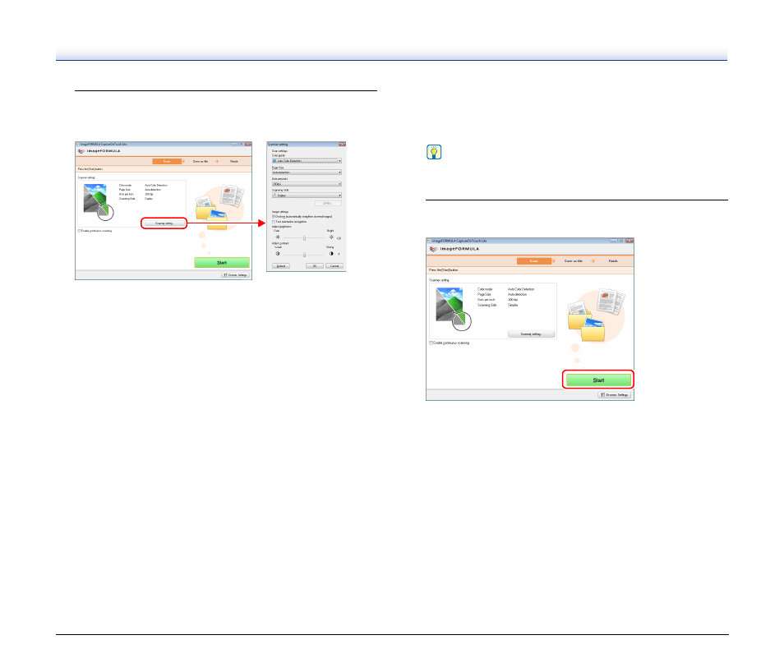Open Environ. Settings in the Simplex window
Viewport: 784px width, 672px height.
point(615,395)
